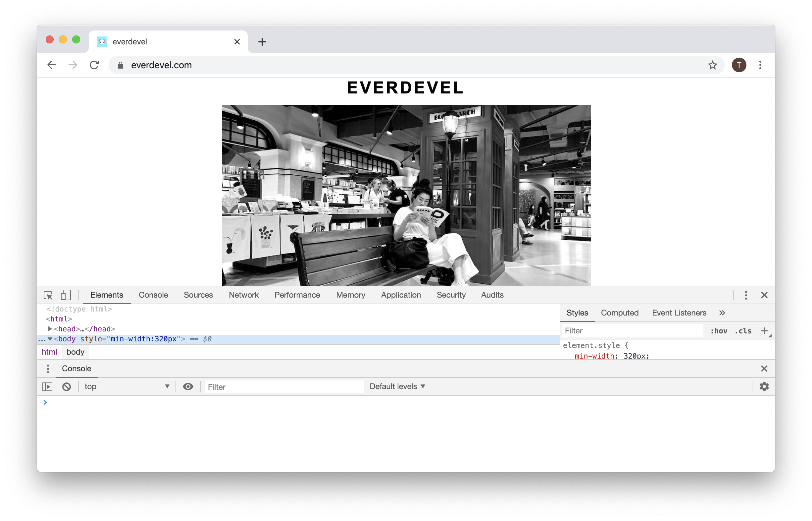Edit the min-width property name
Viewport: 812px width, 521px height.
[x=594, y=356]
